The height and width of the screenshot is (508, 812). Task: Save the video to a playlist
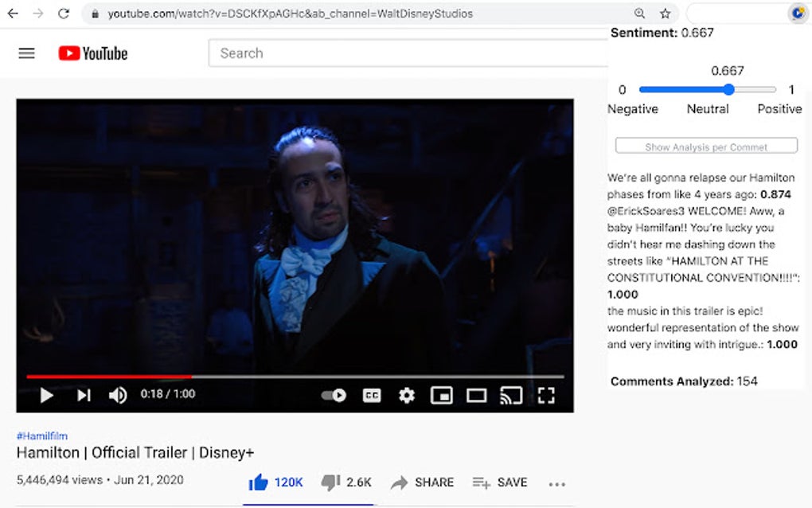click(x=500, y=483)
